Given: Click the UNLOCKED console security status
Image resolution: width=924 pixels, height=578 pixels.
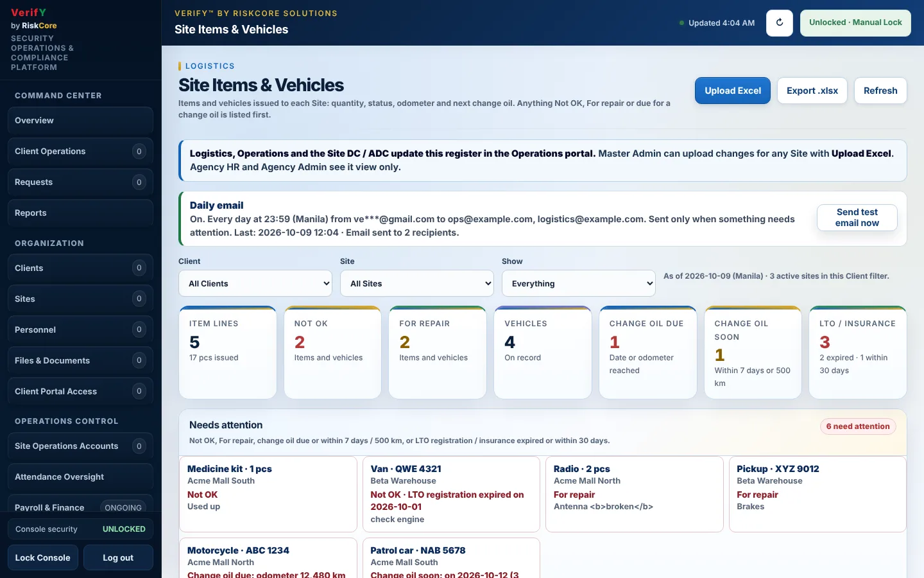Looking at the screenshot, I should click(124, 529).
